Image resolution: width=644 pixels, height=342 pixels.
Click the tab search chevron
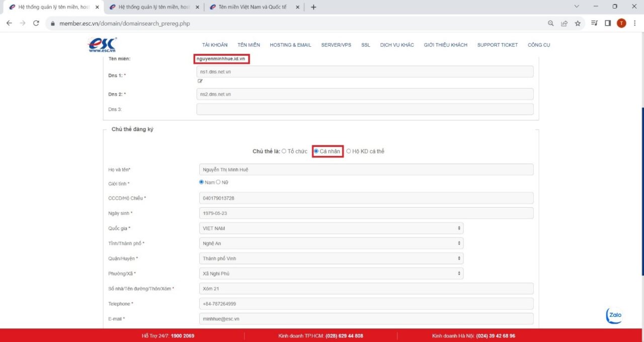[577, 7]
